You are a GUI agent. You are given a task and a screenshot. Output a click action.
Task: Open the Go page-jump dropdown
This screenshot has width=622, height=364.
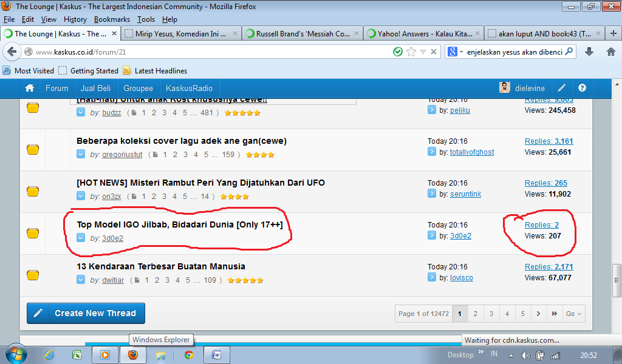point(573,314)
